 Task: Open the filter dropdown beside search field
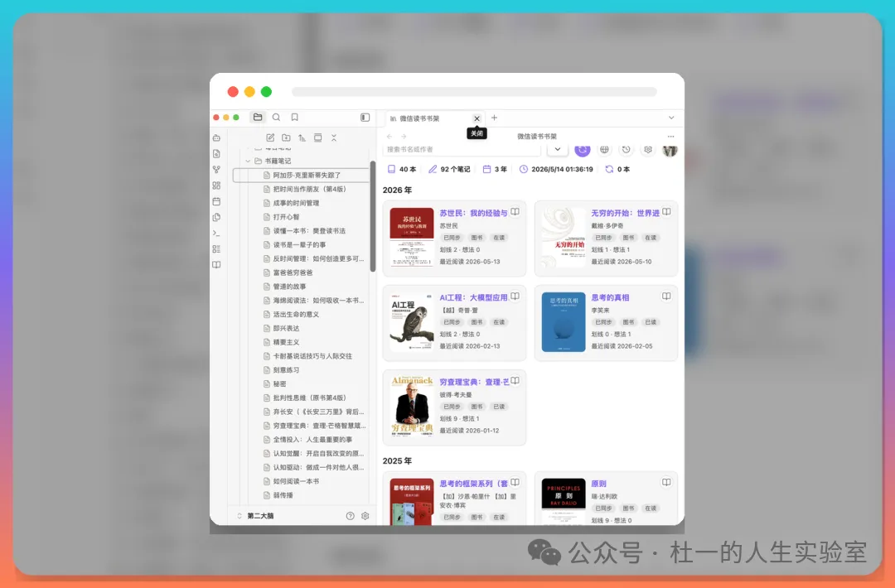pyautogui.click(x=558, y=149)
